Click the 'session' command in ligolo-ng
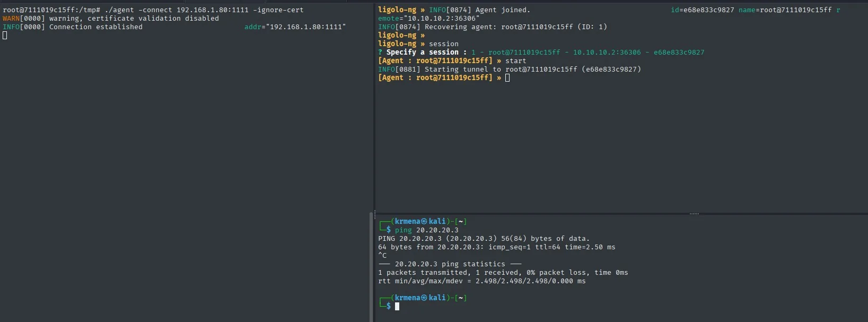The image size is (868, 322). click(x=444, y=44)
